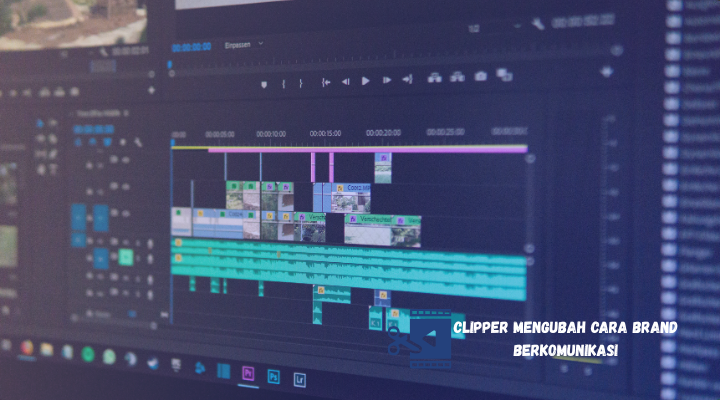Click the Lift button
This screenshot has width=720, height=400.
click(434, 78)
